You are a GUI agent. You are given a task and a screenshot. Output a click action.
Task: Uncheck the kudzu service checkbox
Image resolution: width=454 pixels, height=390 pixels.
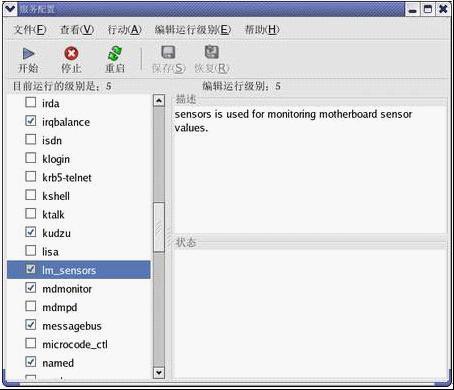[x=31, y=232]
